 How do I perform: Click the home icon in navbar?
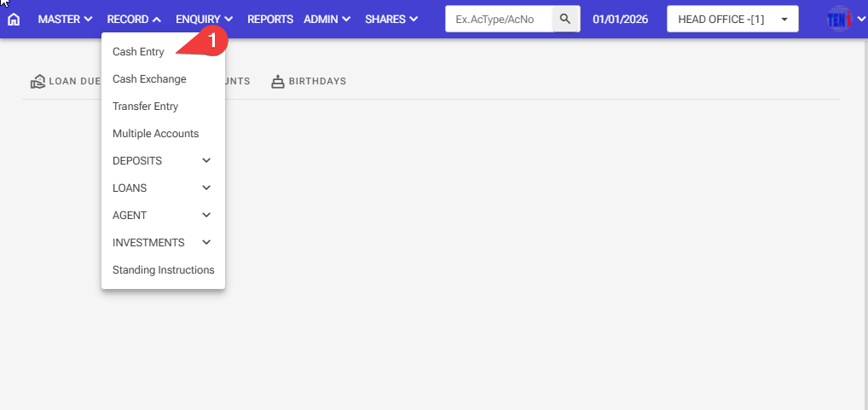click(x=14, y=19)
